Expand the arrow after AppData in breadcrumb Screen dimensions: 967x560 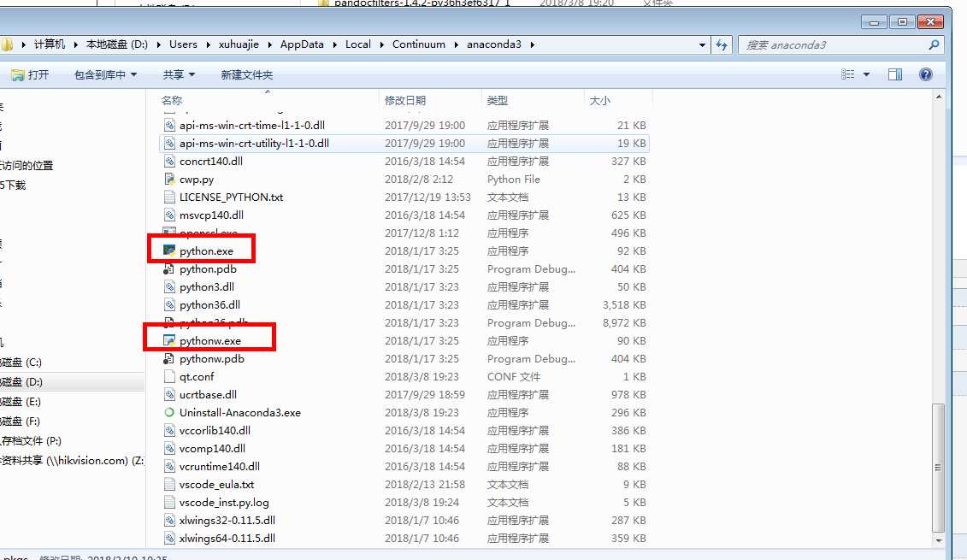[x=334, y=44]
